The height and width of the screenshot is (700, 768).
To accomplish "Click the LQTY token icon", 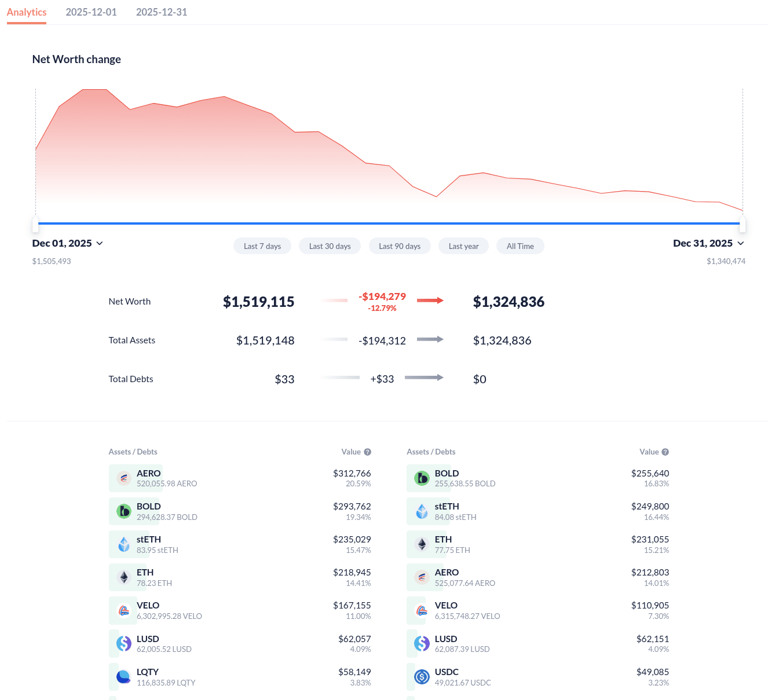I will [123, 676].
